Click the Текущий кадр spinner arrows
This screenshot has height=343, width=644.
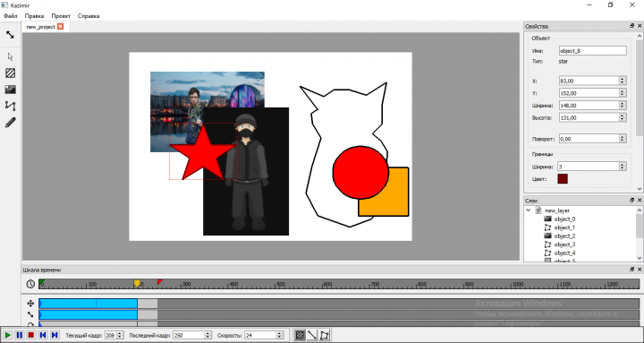pyautogui.click(x=120, y=335)
